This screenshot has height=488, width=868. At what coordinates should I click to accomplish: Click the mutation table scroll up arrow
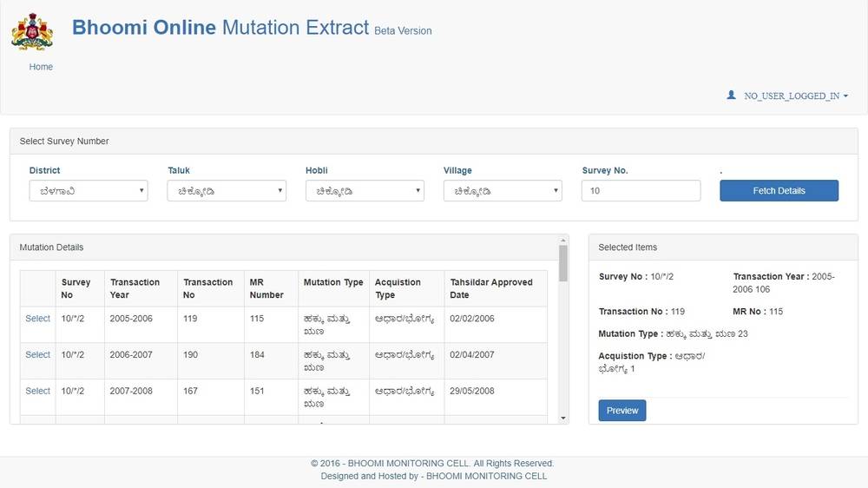(563, 241)
